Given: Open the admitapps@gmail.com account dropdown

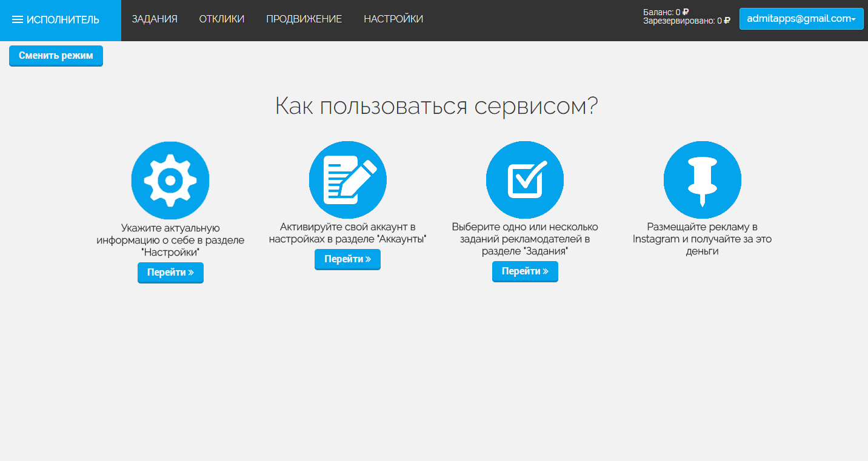Looking at the screenshot, I should point(801,18).
